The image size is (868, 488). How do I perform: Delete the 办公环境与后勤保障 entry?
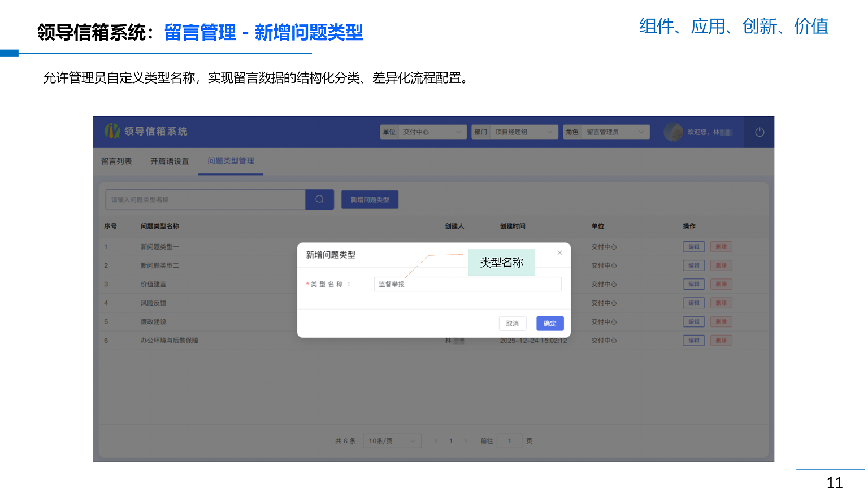pos(721,340)
